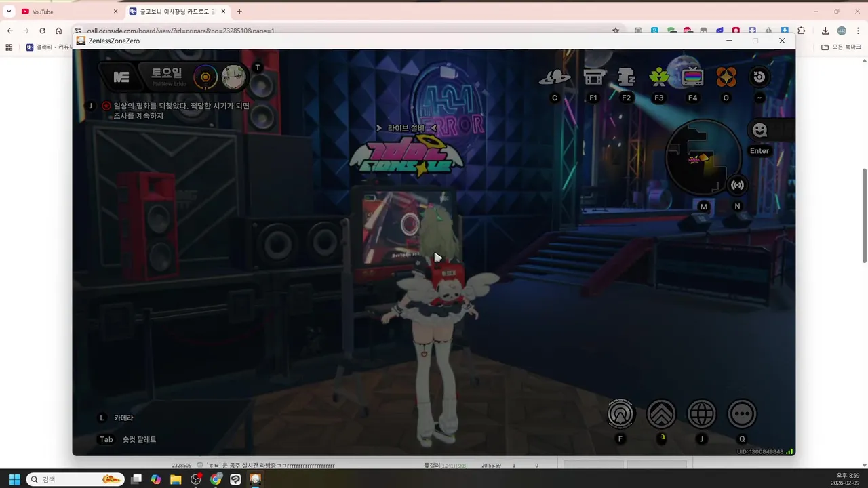
Task: Go back in the Chrome browser
Action: coord(9,30)
